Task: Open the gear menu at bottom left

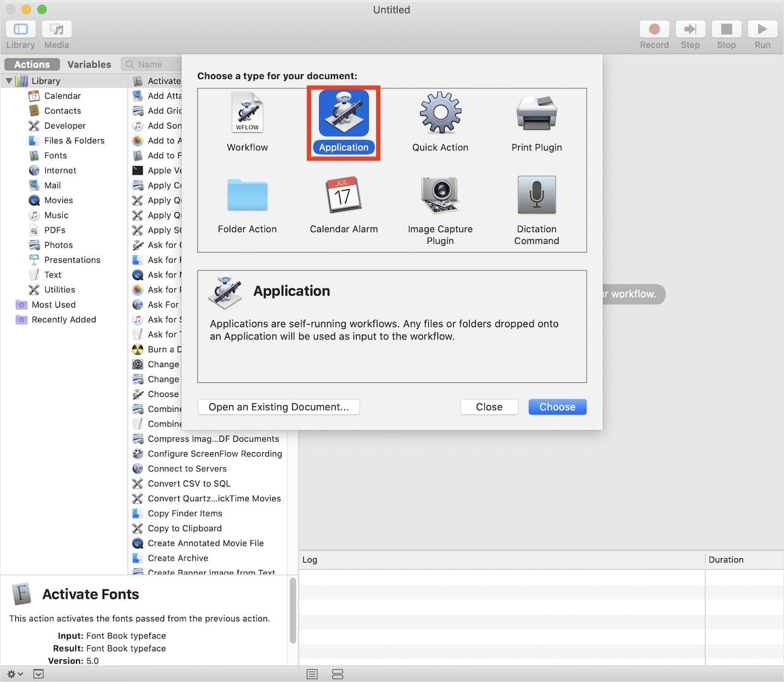Action: 14,674
